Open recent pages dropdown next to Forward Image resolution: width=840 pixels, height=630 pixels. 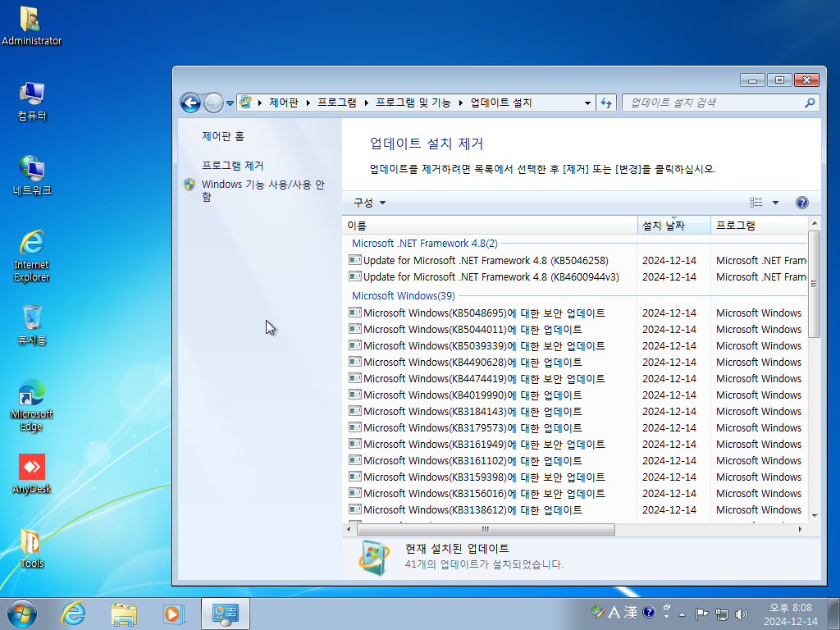tap(230, 103)
